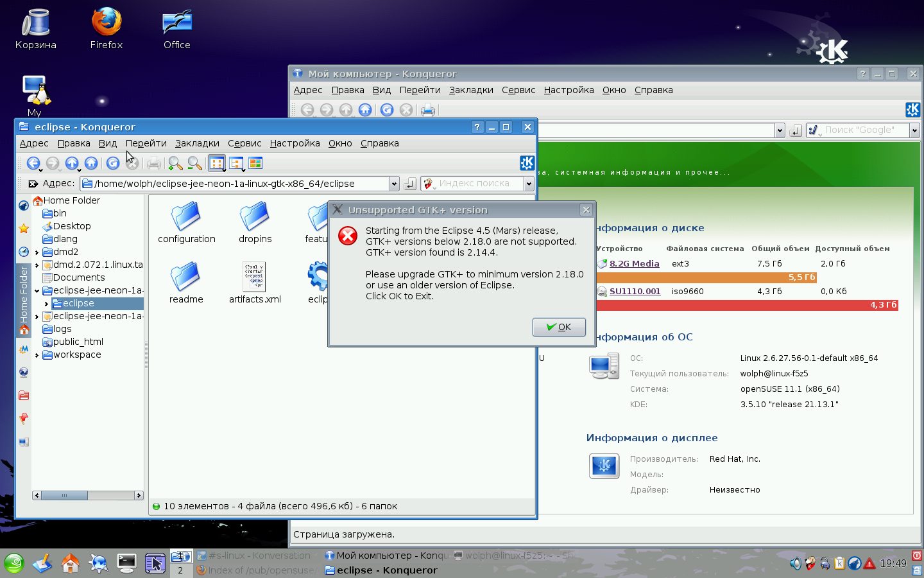924x578 pixels.
Task: Open the Адрес menu in eclipse Konqueror
Action: coord(34,143)
